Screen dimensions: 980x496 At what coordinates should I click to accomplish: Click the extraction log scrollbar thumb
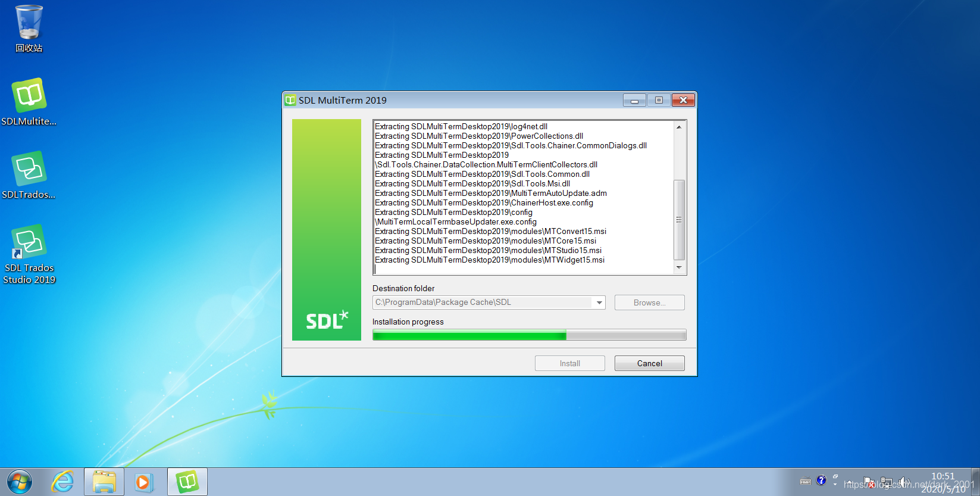(x=679, y=220)
